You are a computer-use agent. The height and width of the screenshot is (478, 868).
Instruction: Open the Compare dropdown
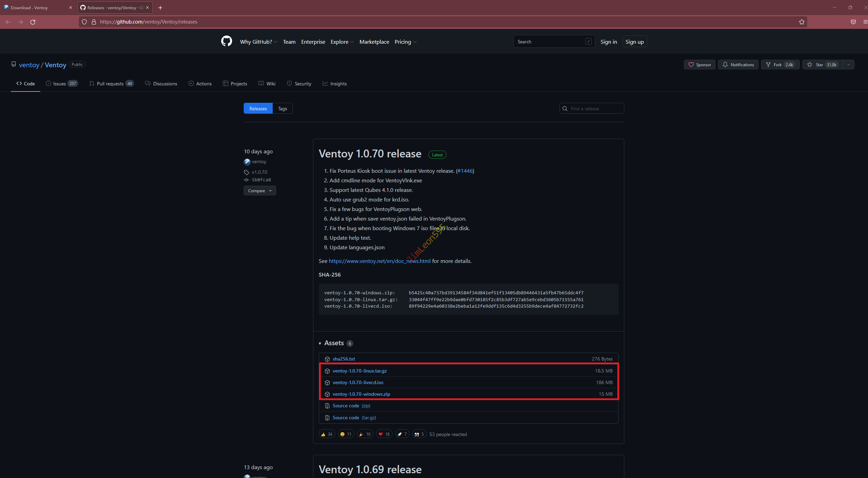point(259,191)
